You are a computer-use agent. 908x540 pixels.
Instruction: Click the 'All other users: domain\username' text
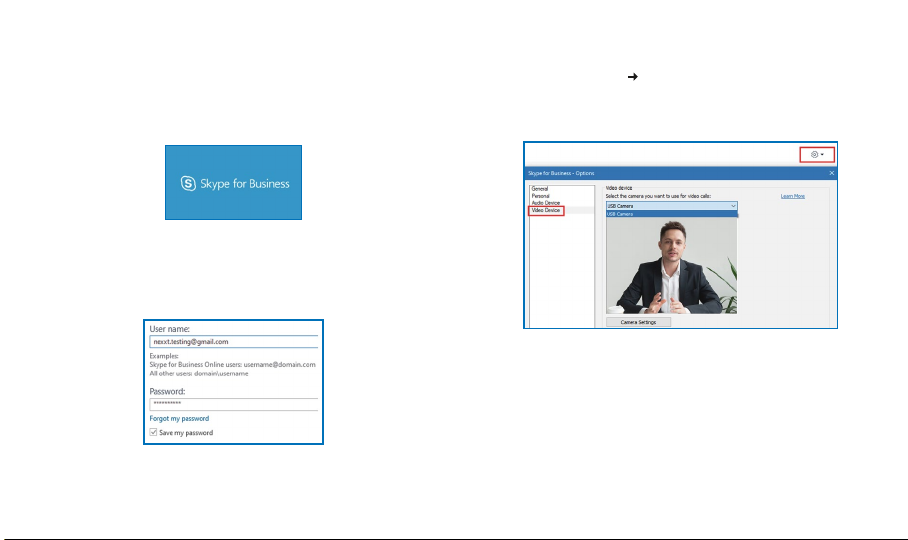[199, 373]
